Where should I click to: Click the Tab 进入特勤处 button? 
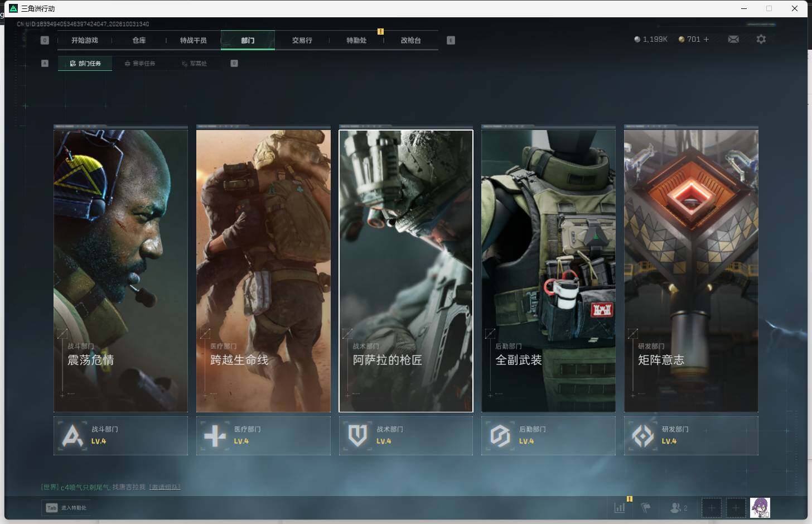[66, 508]
